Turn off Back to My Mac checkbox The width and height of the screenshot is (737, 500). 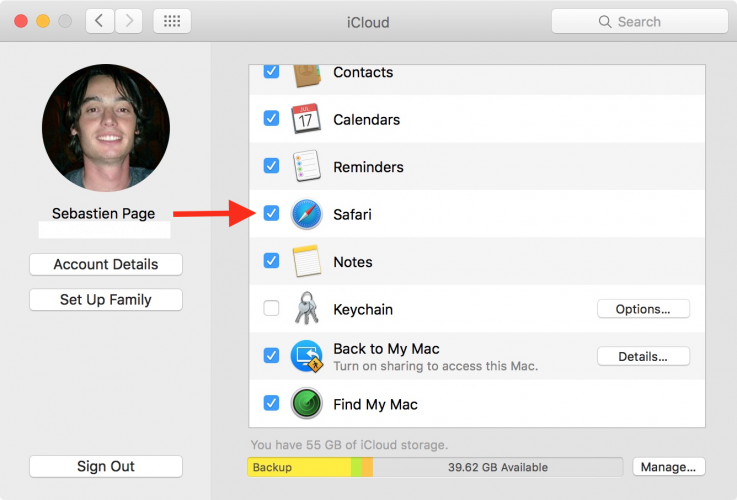click(x=271, y=355)
